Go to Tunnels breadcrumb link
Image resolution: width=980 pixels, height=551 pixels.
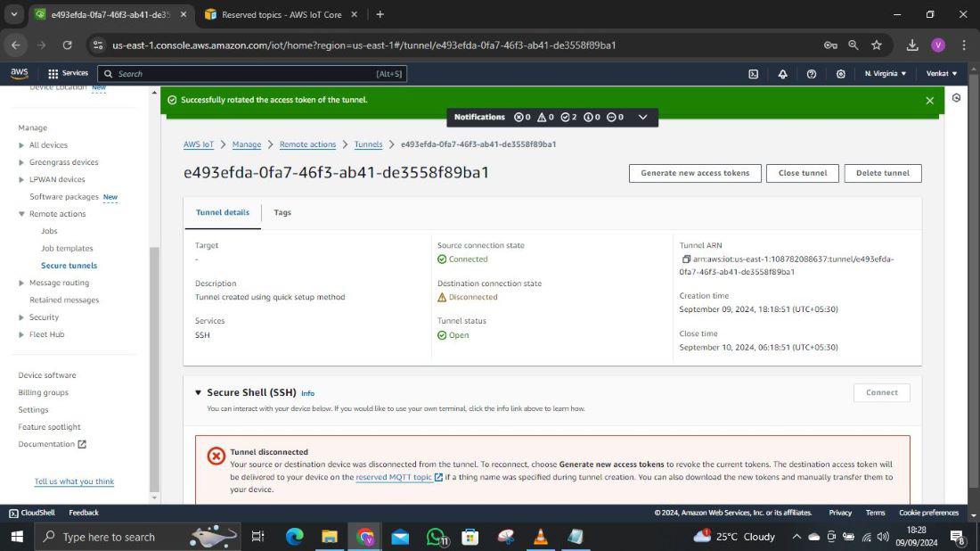[368, 144]
